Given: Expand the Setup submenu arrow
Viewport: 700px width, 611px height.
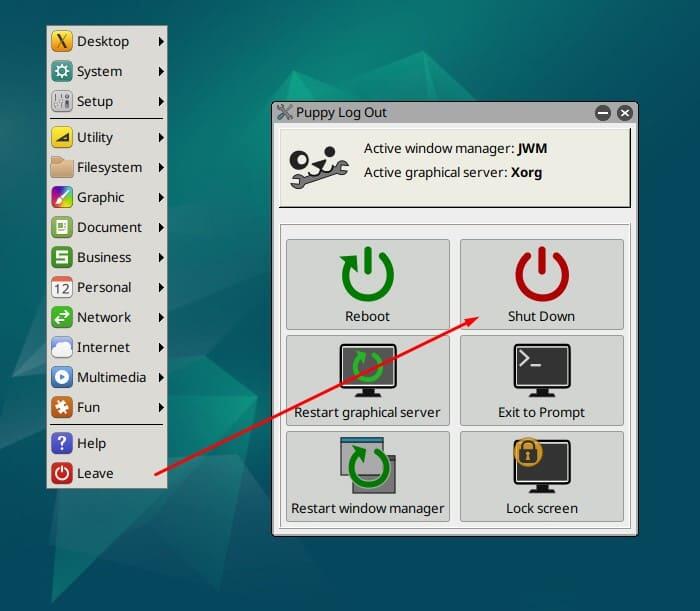Looking at the screenshot, I should [161, 101].
